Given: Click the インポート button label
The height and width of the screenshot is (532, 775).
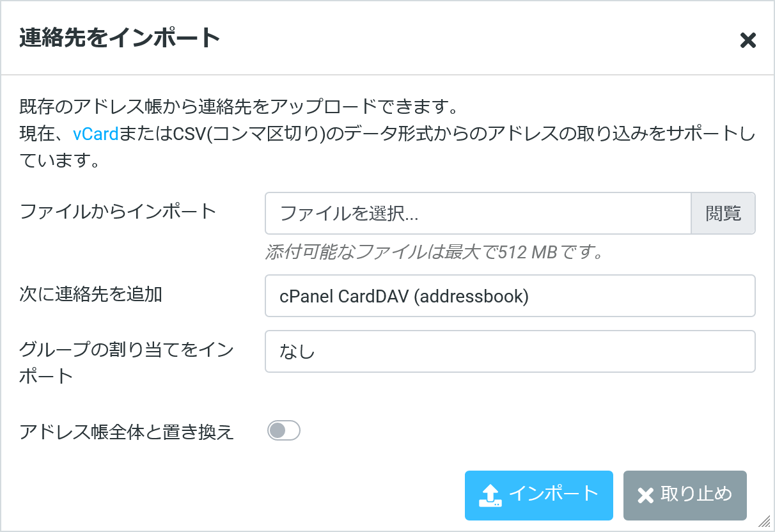Looking at the screenshot, I should 554,494.
